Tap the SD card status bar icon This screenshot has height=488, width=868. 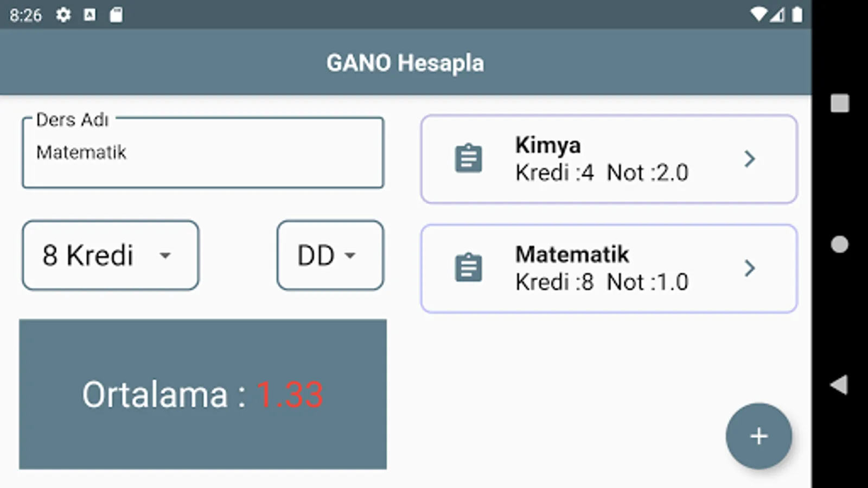(x=116, y=15)
